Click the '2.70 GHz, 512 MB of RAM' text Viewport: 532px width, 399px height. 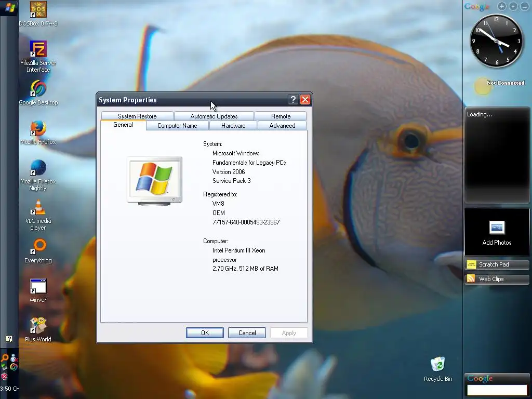(245, 269)
